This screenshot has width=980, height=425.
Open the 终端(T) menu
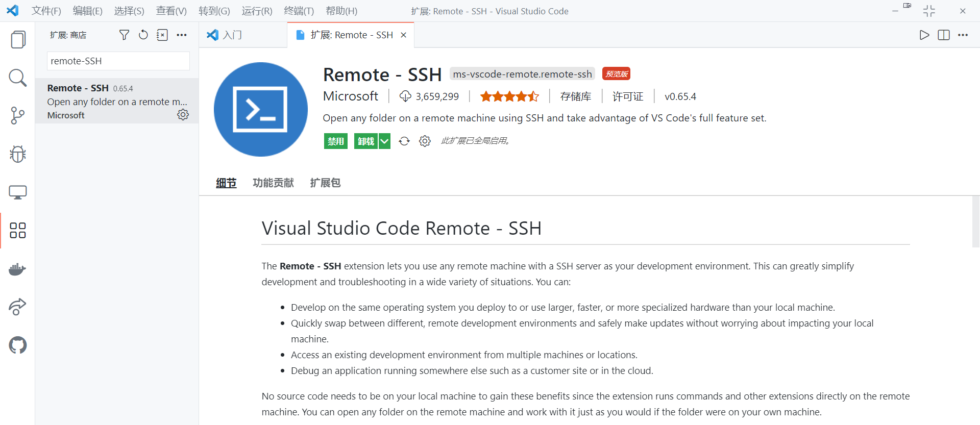299,11
